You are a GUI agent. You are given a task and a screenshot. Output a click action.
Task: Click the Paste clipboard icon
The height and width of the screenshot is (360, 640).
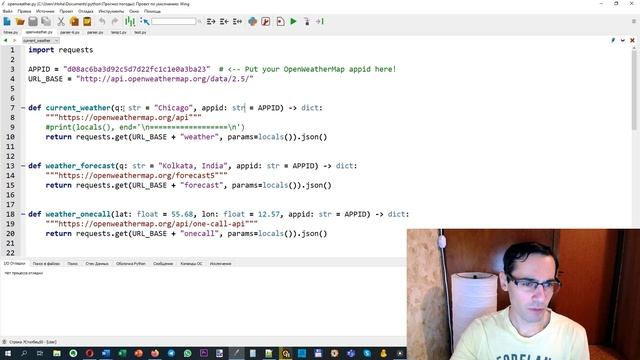click(87, 21)
